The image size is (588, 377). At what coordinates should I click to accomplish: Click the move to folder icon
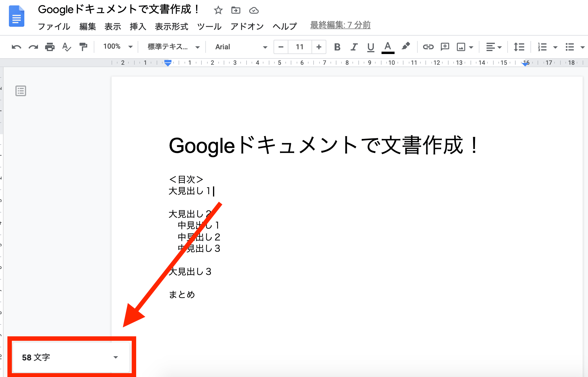(x=236, y=10)
